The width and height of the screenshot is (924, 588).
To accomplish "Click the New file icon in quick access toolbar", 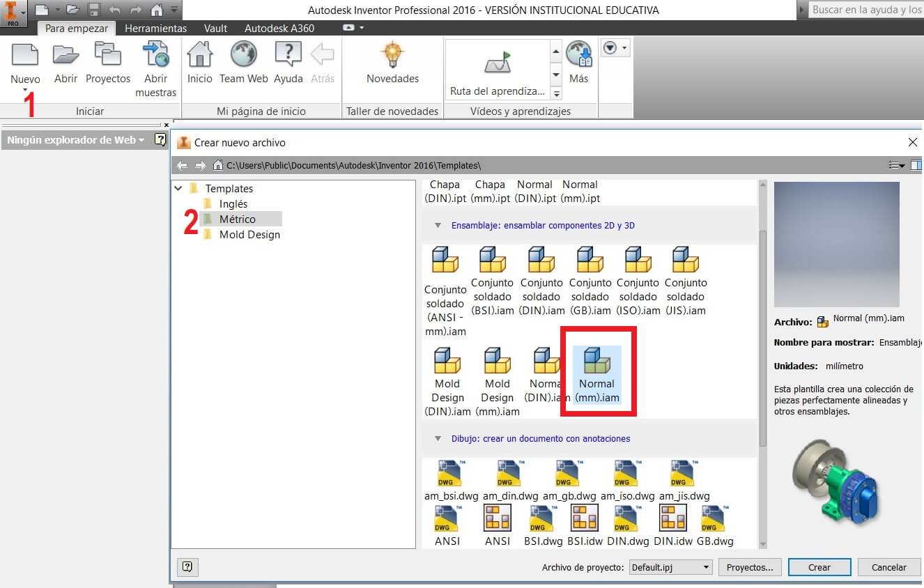I will (x=41, y=10).
